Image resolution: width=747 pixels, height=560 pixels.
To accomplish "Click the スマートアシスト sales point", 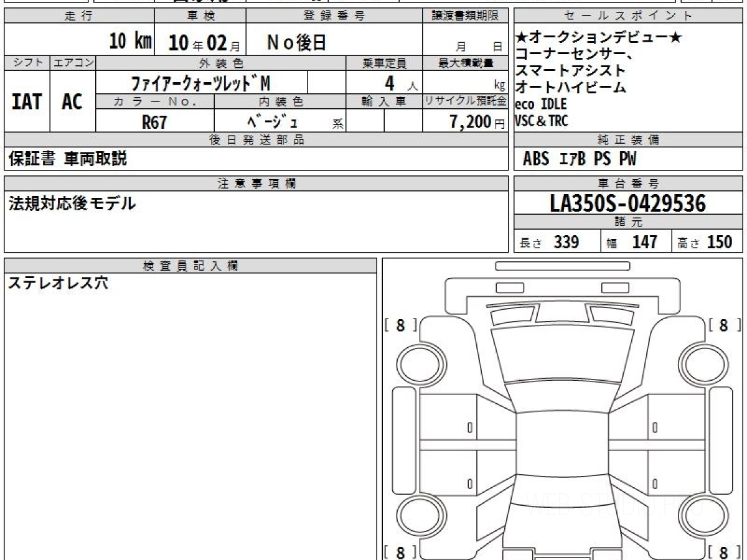I will click(x=570, y=71).
